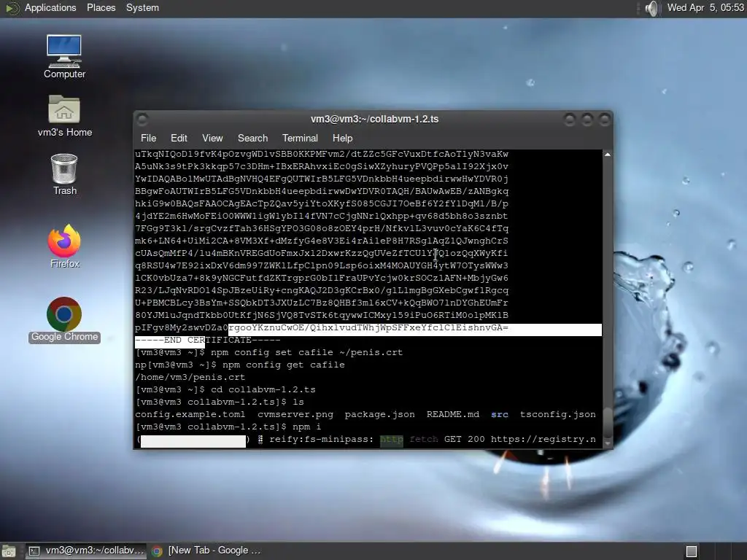747x560 pixels.
Task: Launch Firefox from the desktop
Action: coord(64,246)
